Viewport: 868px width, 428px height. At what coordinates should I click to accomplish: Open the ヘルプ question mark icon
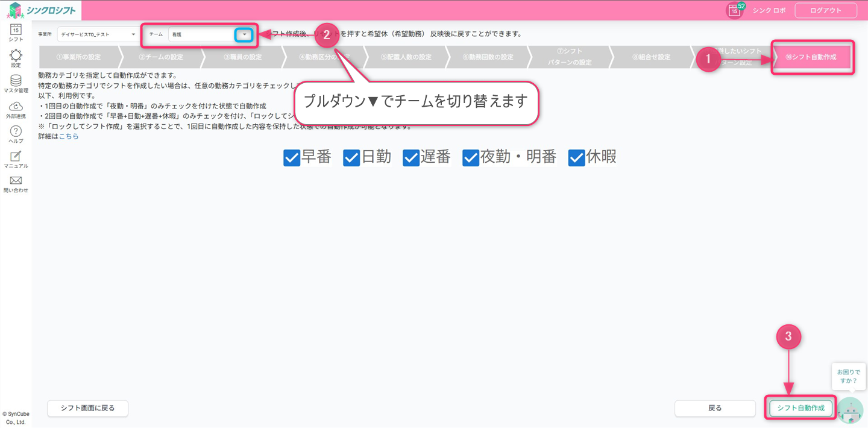click(x=16, y=131)
